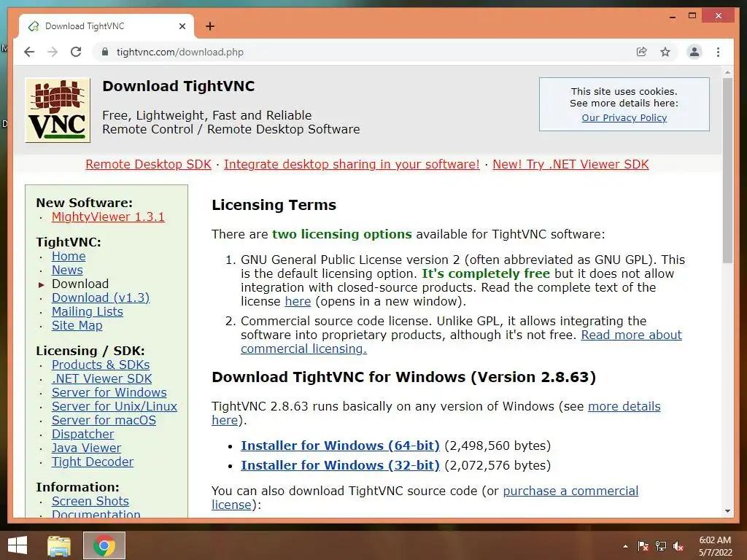Click the 'Download' current sidebar entry
747x560 pixels.
tap(80, 284)
